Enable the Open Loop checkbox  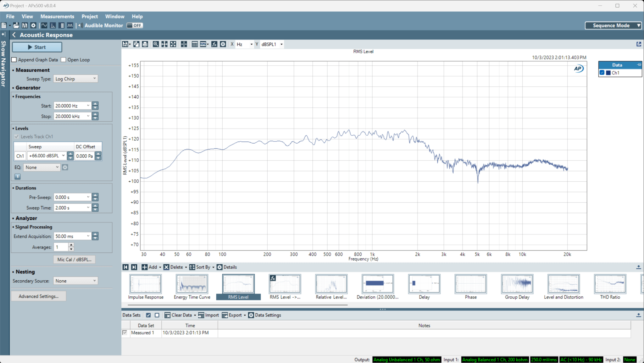point(64,60)
